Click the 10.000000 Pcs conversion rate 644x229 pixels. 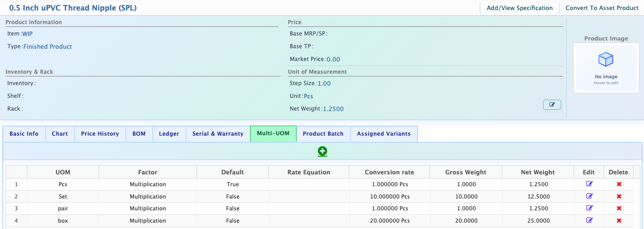tap(389, 197)
